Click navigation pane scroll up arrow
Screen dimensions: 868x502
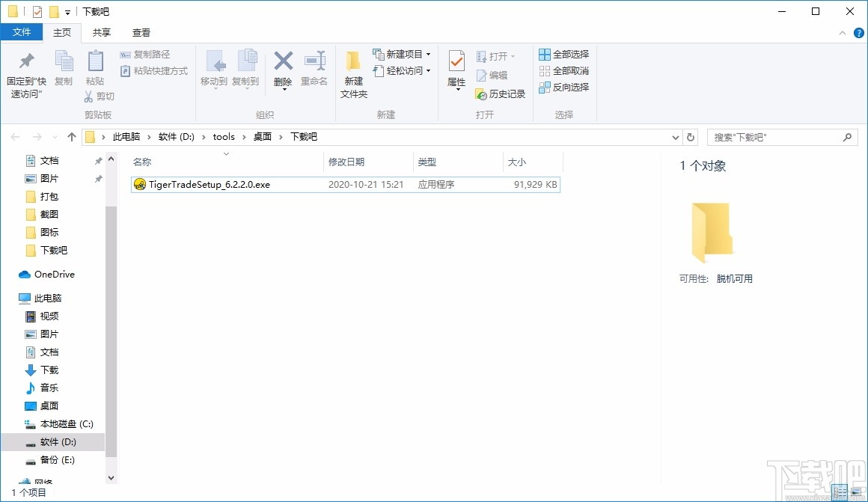(x=111, y=159)
